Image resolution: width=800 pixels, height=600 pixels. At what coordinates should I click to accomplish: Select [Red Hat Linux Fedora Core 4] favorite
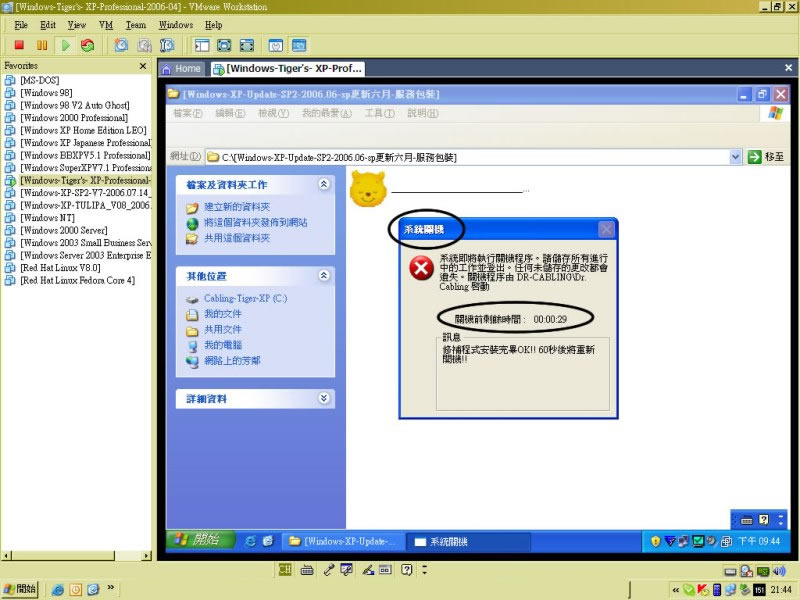(x=77, y=280)
